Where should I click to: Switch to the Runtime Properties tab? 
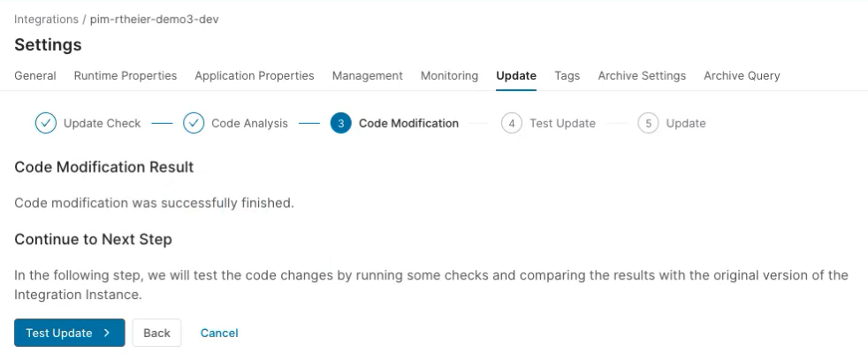click(126, 76)
